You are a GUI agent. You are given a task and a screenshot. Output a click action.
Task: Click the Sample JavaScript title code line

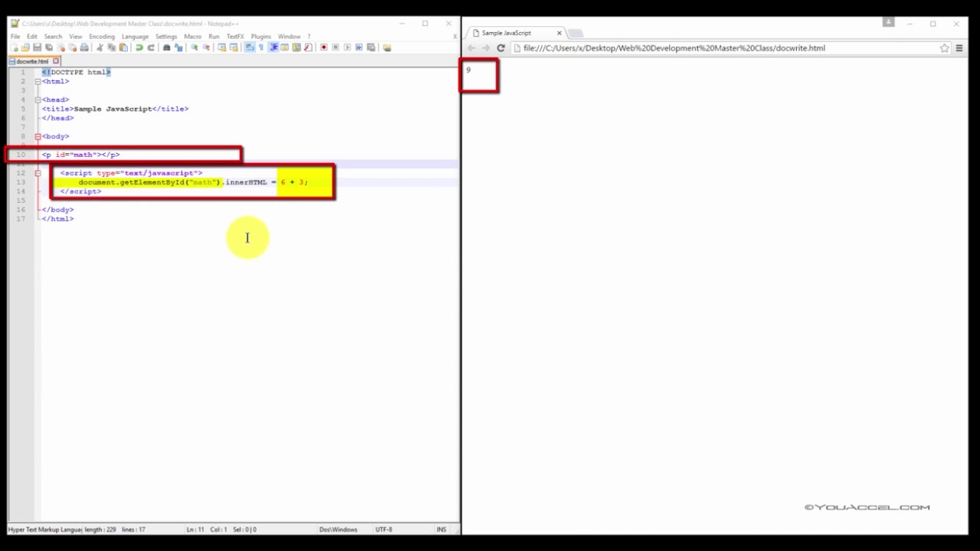pos(115,109)
